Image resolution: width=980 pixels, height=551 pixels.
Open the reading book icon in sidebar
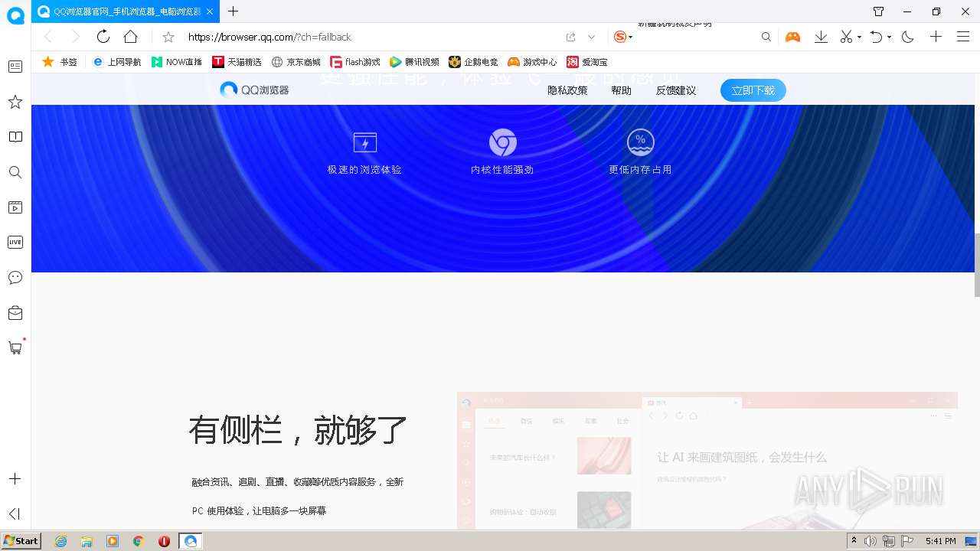pyautogui.click(x=15, y=137)
